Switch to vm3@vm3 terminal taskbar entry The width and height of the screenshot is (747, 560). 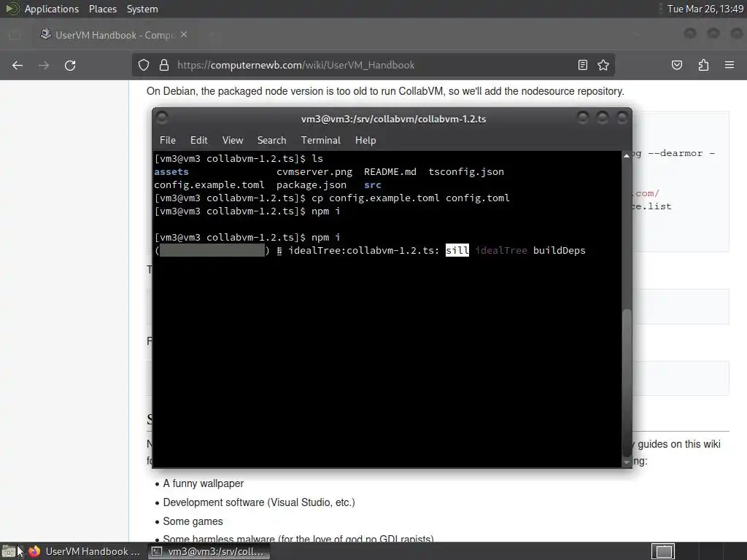[x=209, y=551]
